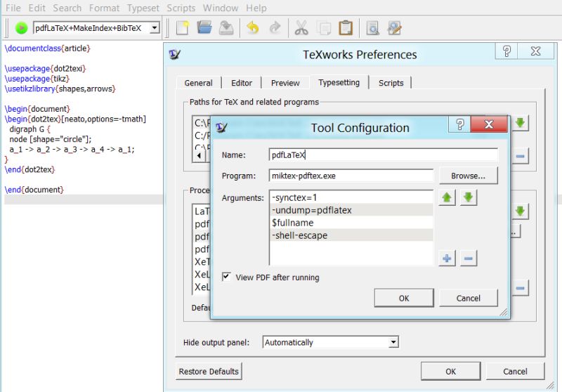
Task: Cancel the TeXworks Preferences dialog
Action: pos(515,371)
